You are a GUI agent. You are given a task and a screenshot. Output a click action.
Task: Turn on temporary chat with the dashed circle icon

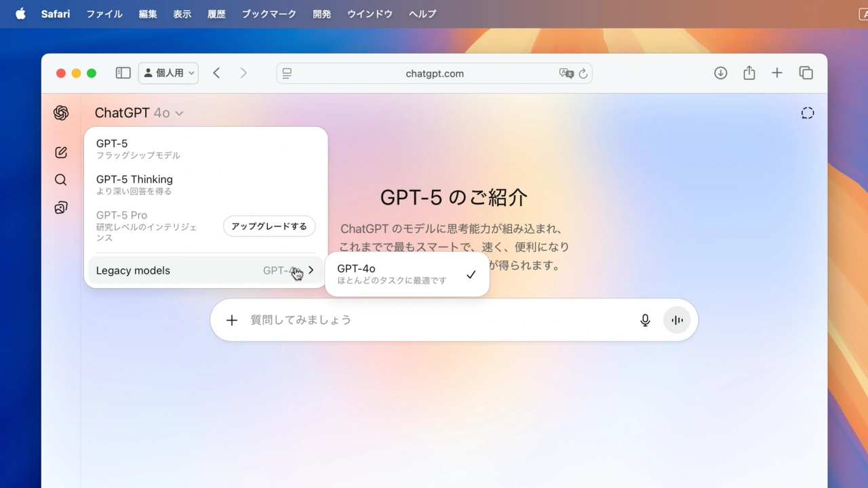tap(807, 113)
